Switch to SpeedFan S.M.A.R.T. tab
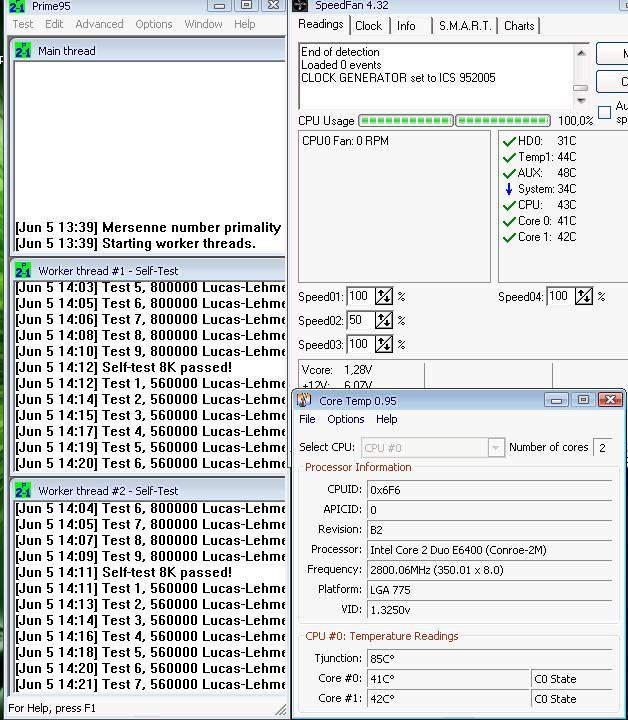Screen dimensions: 628x720 coord(465,26)
